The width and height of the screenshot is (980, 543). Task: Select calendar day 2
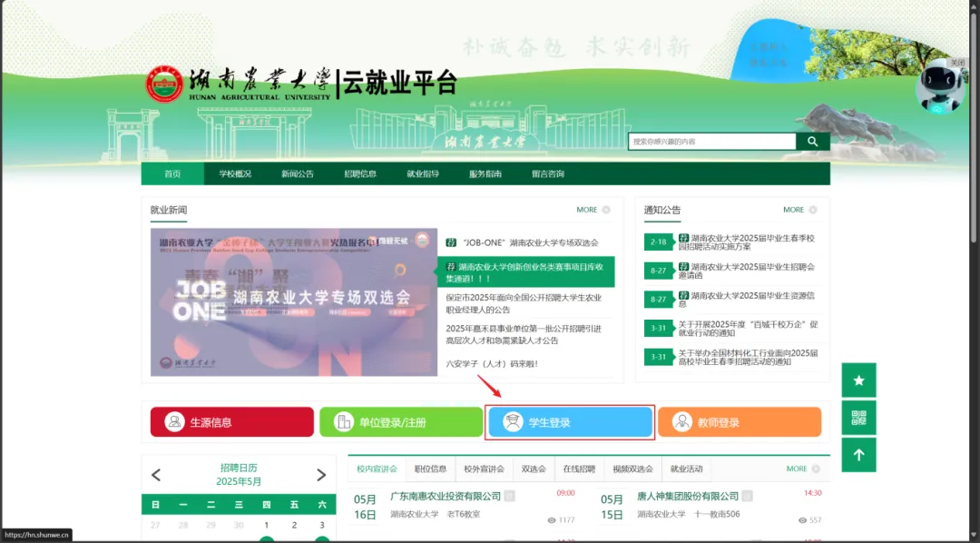[x=294, y=525]
